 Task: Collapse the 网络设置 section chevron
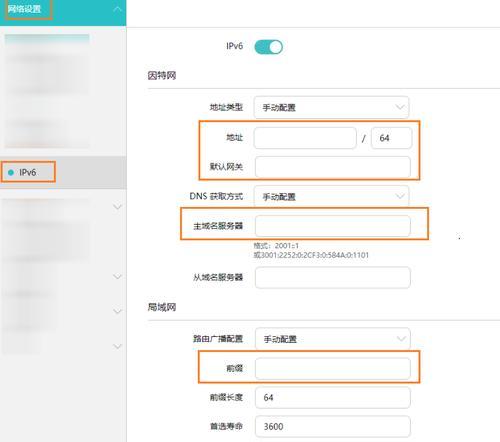click(117, 9)
